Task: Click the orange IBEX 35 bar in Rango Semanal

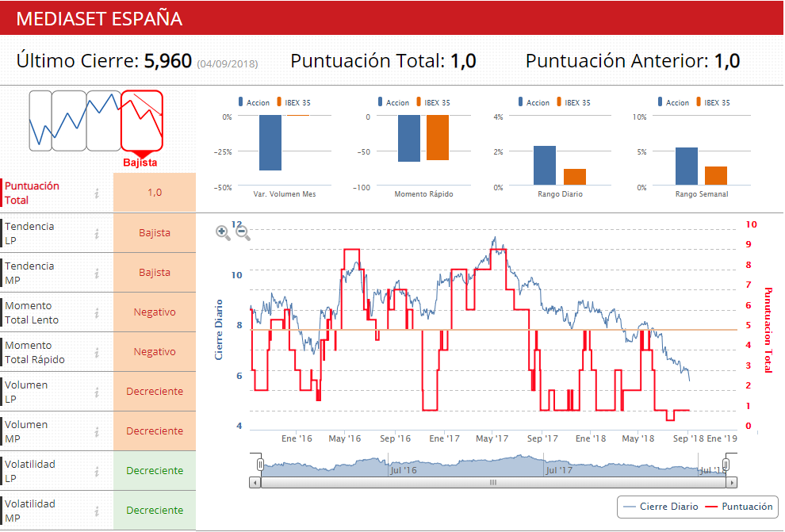Action: pyautogui.click(x=716, y=176)
